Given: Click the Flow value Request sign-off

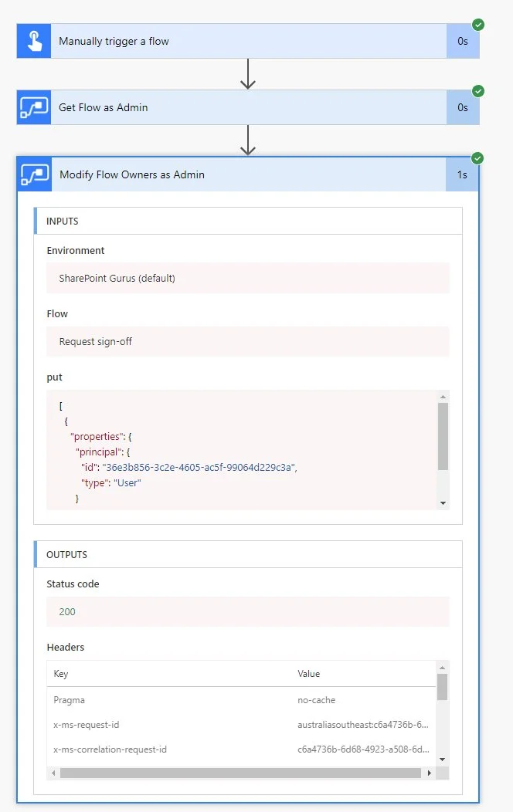Looking at the screenshot, I should coord(247,341).
